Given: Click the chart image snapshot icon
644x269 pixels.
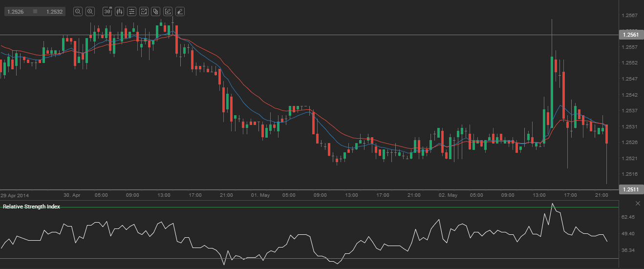Looking at the screenshot, I should [x=144, y=11].
